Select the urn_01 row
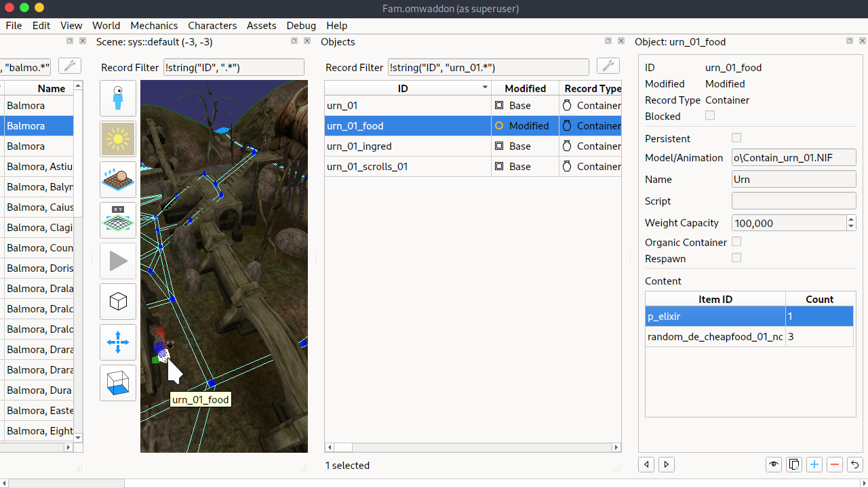Screen dimensions: 868x488 coord(473,106)
